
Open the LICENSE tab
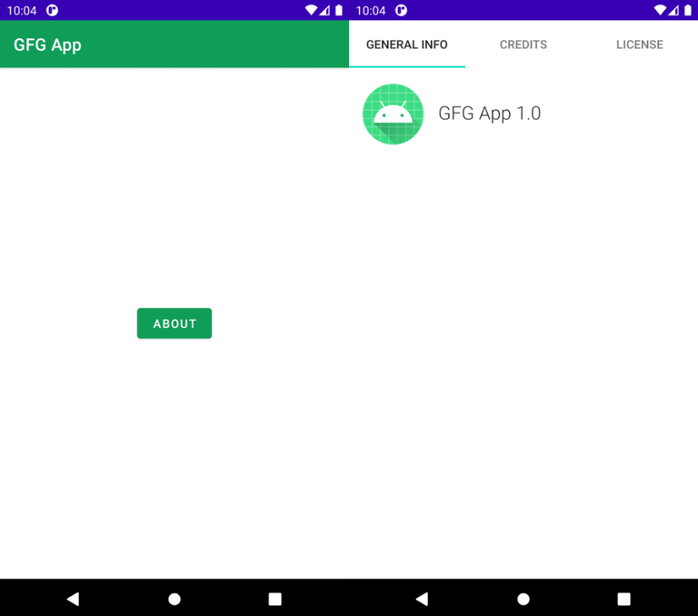[x=639, y=45]
